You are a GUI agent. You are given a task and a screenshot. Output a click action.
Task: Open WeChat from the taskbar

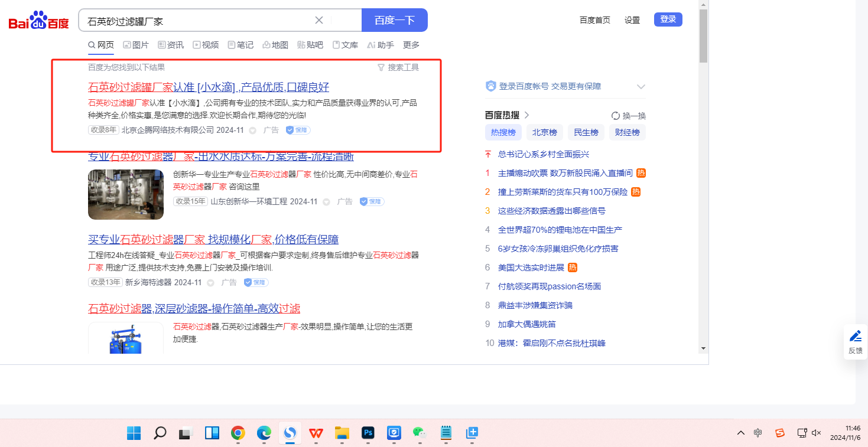(419, 433)
